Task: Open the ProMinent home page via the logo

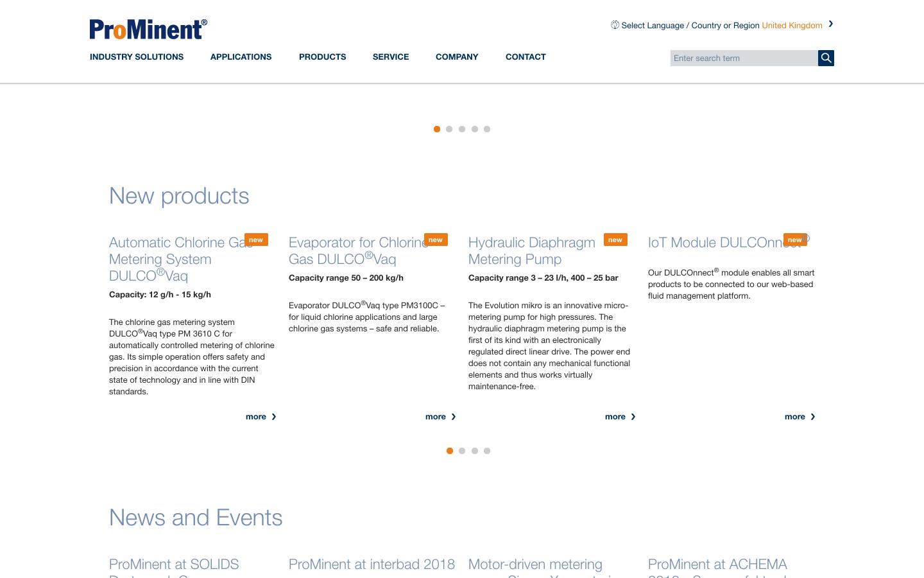Action: (148, 28)
